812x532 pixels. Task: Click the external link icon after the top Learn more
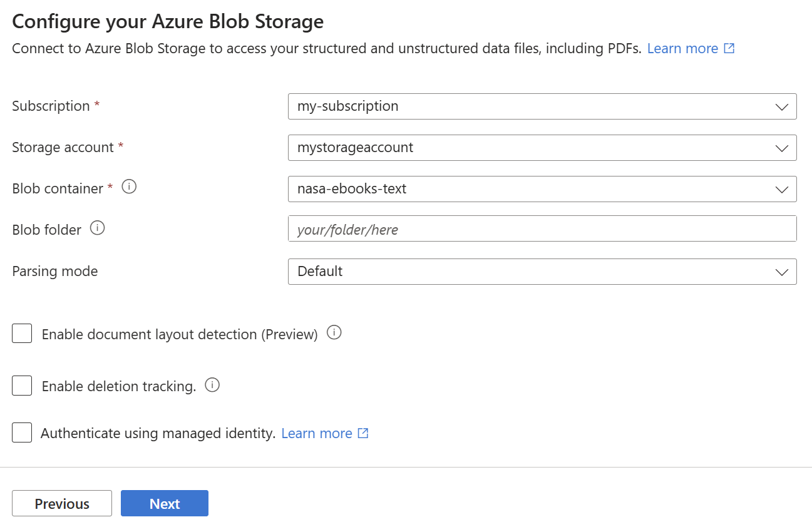click(x=729, y=48)
